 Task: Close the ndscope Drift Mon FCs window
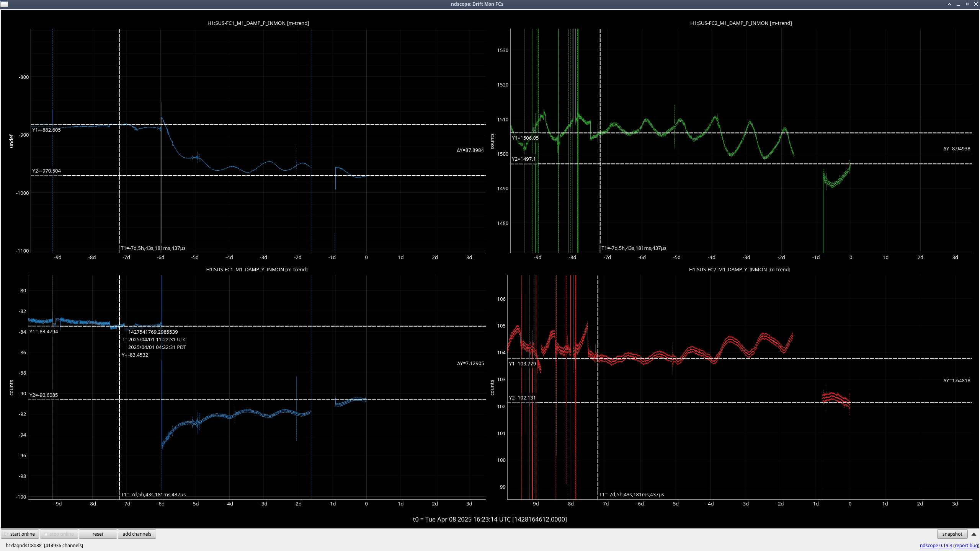click(x=976, y=4)
